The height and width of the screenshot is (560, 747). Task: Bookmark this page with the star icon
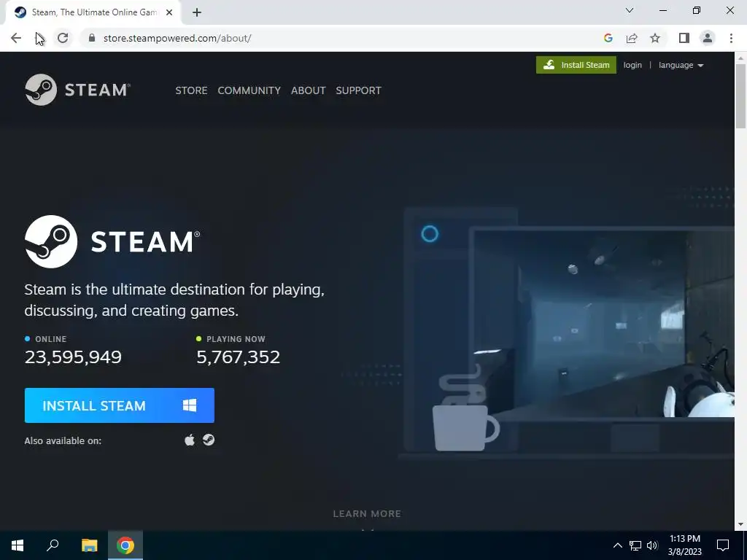(x=655, y=38)
